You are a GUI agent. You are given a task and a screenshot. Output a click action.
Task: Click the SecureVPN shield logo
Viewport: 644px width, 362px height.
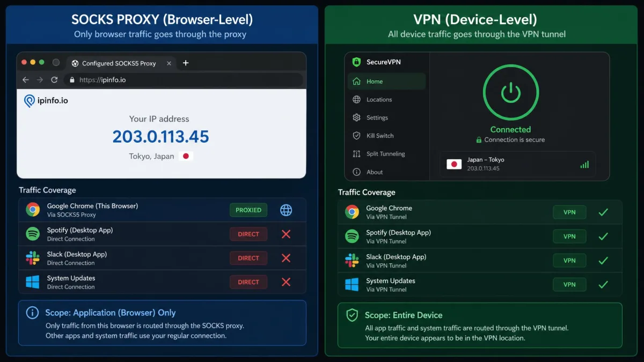[356, 62]
